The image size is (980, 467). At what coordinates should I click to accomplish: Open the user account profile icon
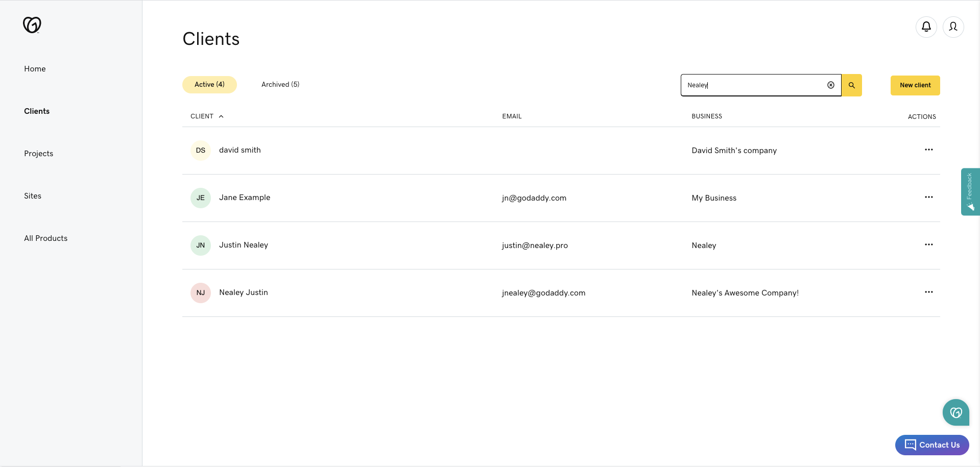pos(953,27)
